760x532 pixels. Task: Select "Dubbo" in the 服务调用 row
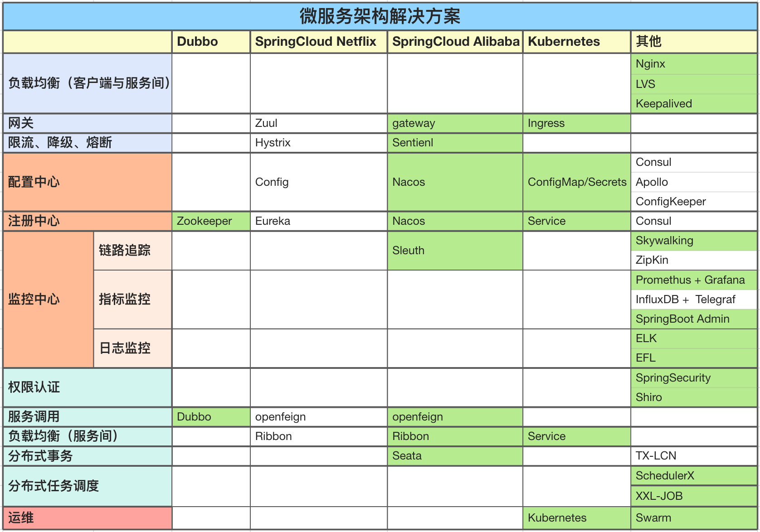tap(211, 417)
